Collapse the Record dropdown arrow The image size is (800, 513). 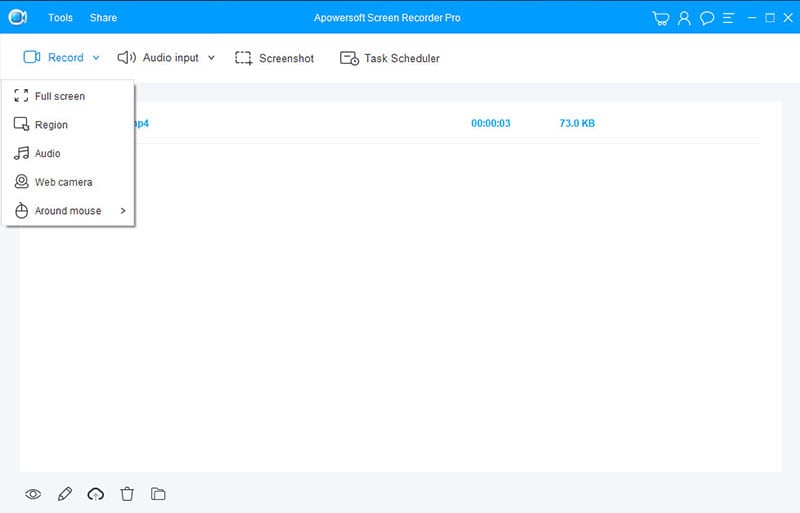pos(96,58)
